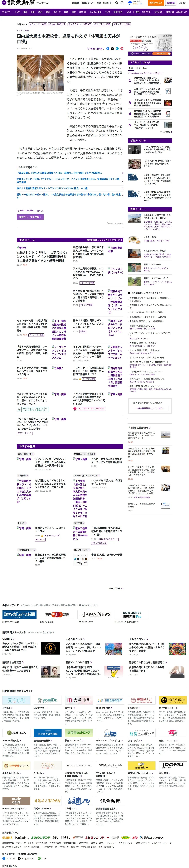
Task: Open official Facebook account link in footer
Action: (x=9, y=858)
